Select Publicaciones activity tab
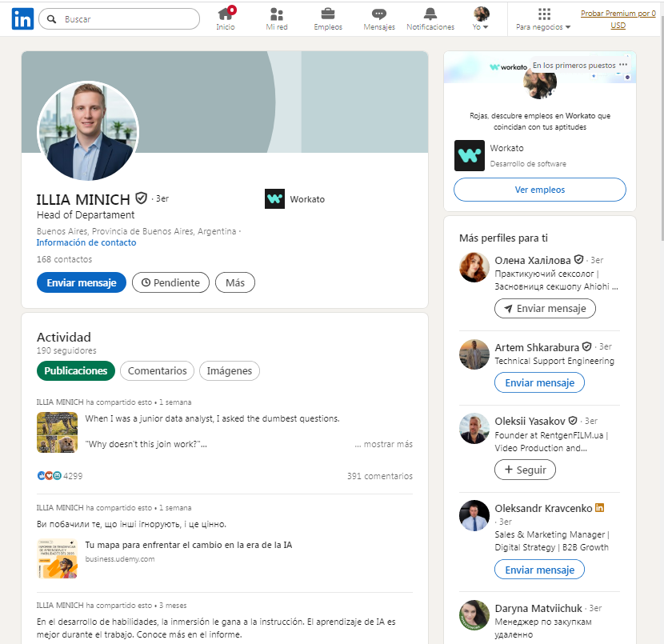The height and width of the screenshot is (644, 664). click(76, 371)
